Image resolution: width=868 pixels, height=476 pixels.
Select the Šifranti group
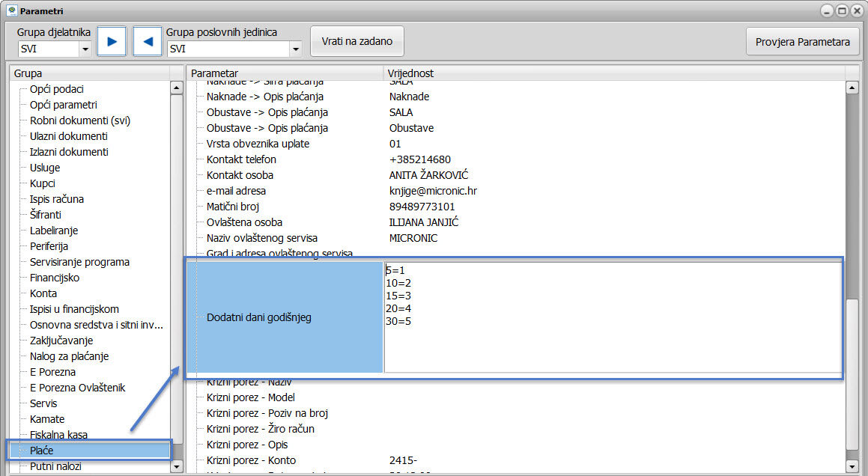pyautogui.click(x=46, y=215)
